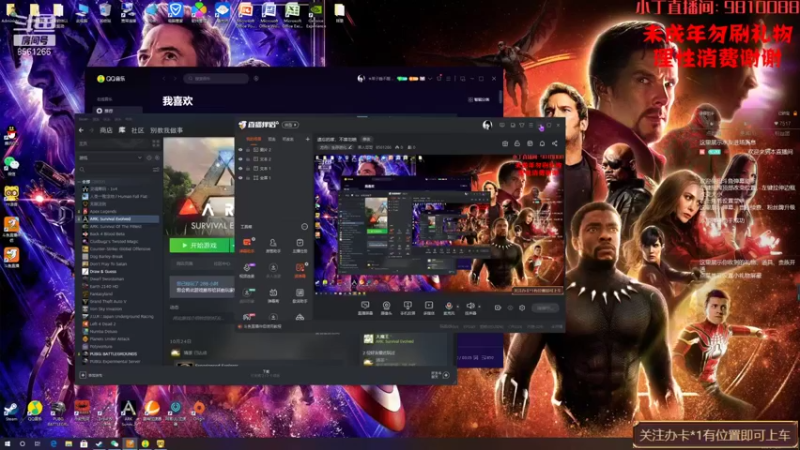The height and width of the screenshot is (450, 800).
Task: Open the Steam 库 tab
Action: tap(122, 130)
